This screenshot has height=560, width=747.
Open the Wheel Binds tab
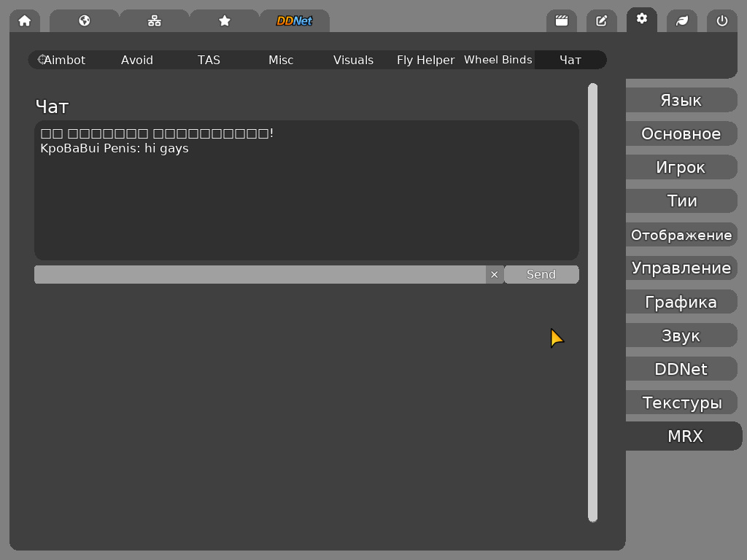coord(498,60)
